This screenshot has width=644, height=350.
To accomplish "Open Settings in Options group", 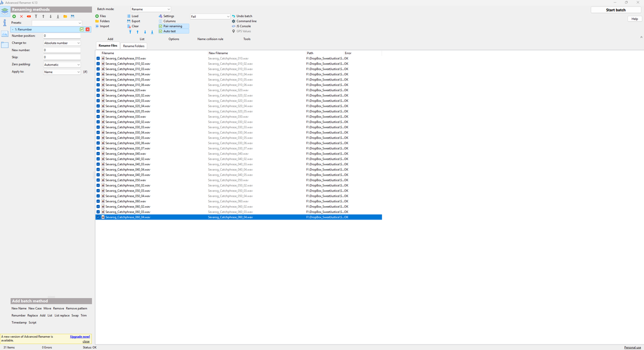I will [166, 16].
